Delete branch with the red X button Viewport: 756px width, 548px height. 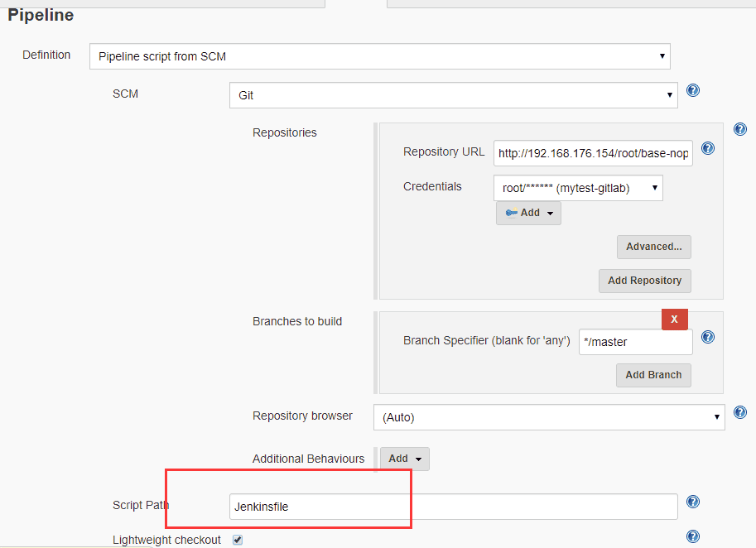tap(674, 319)
